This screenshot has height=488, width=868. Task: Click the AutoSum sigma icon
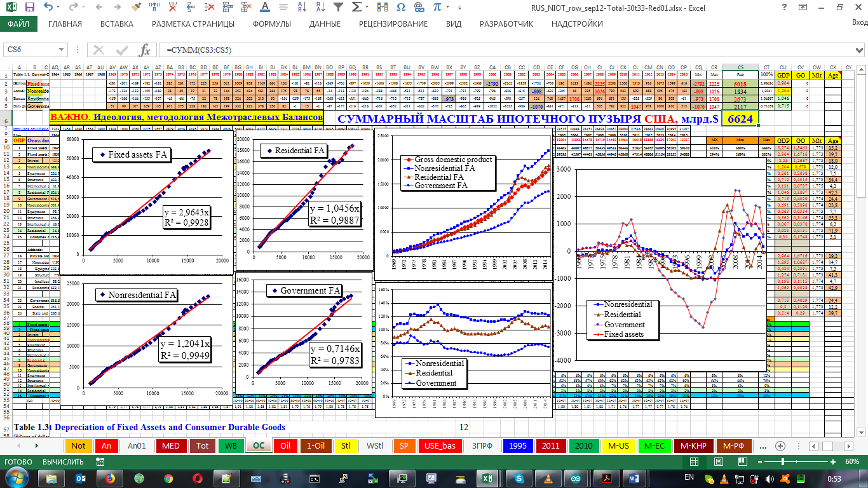click(357, 8)
